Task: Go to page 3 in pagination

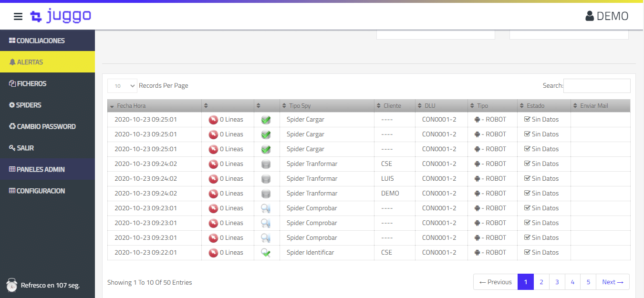Action: [557, 282]
